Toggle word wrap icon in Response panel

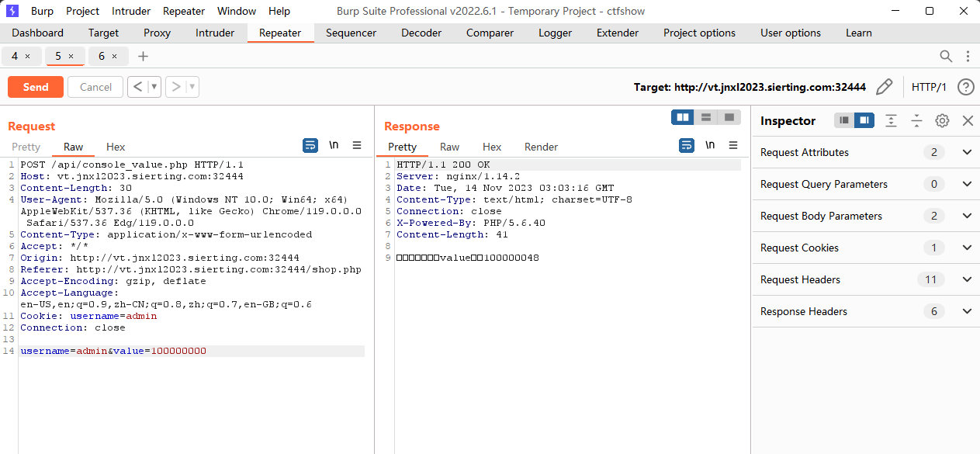tap(687, 145)
